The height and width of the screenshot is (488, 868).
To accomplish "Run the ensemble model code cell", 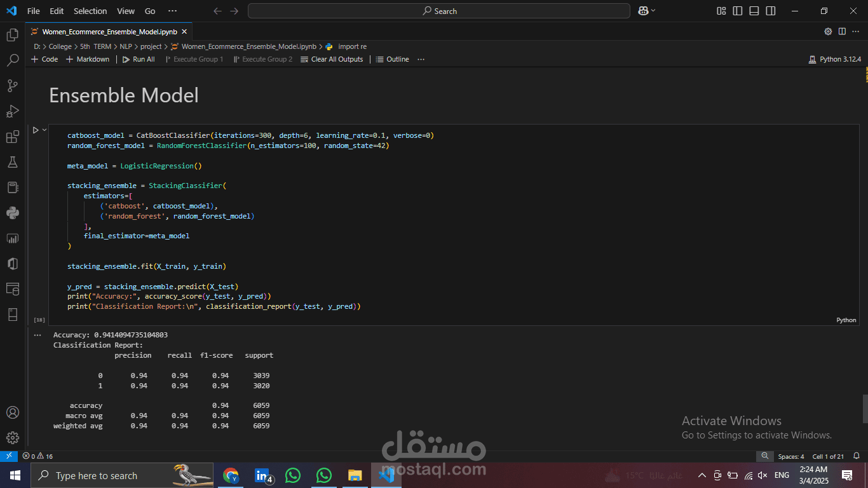I will point(36,130).
